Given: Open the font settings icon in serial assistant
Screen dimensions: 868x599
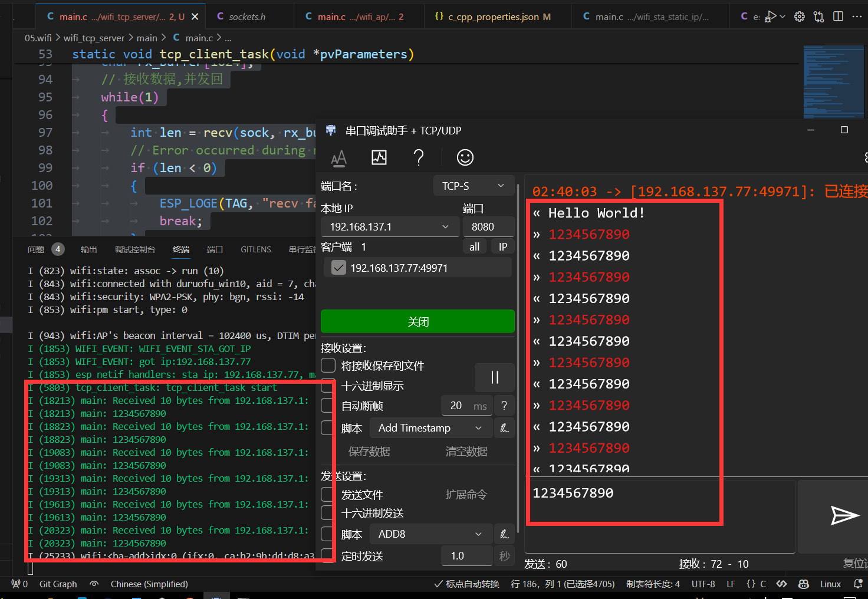Looking at the screenshot, I should [x=338, y=158].
